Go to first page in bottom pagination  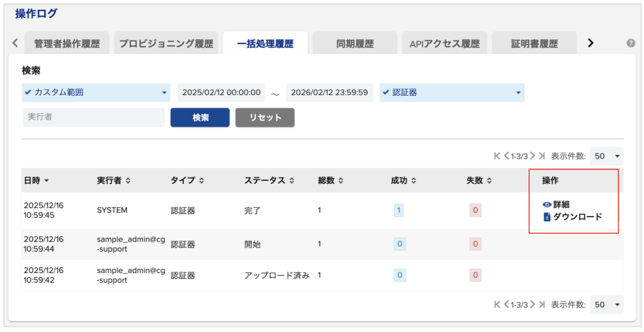(498, 305)
